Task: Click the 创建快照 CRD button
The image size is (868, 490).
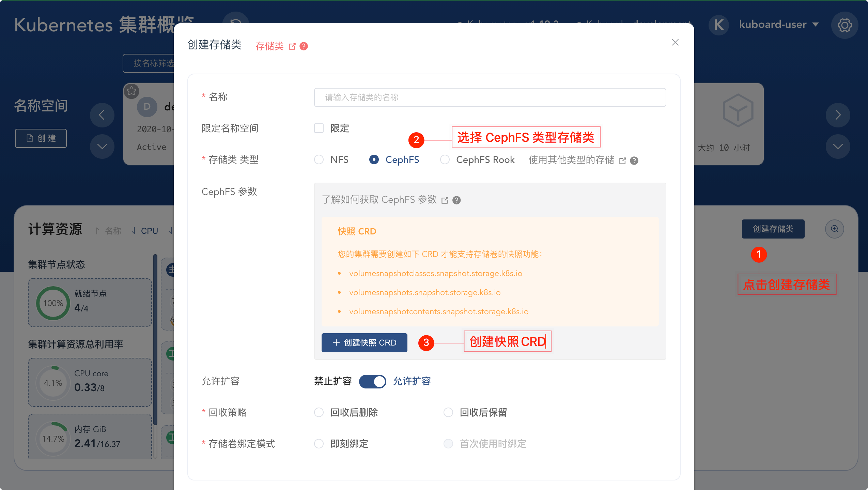Action: (x=364, y=343)
